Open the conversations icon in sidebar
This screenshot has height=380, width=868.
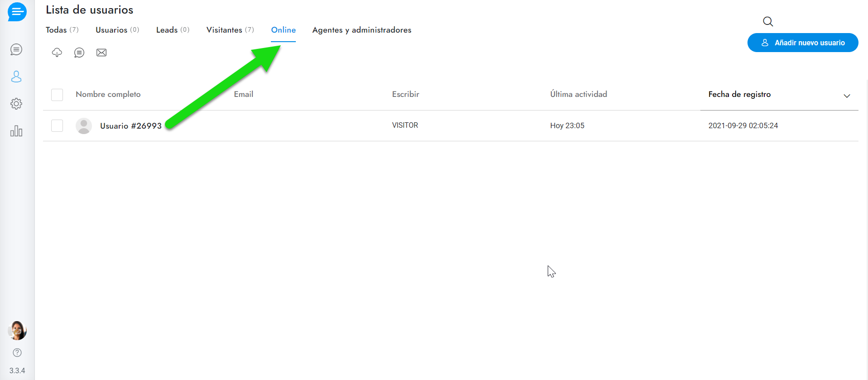click(16, 49)
